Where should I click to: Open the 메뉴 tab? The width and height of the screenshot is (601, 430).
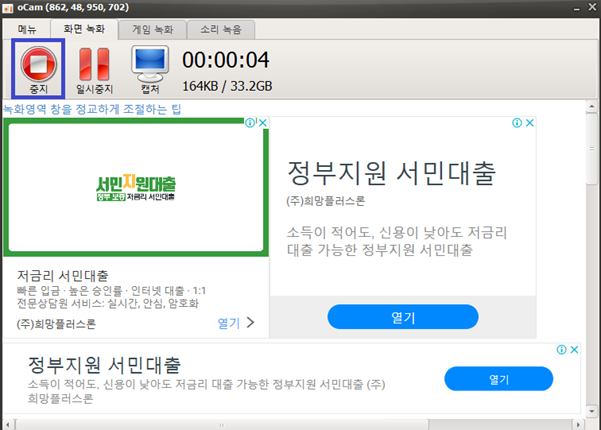tap(27, 29)
